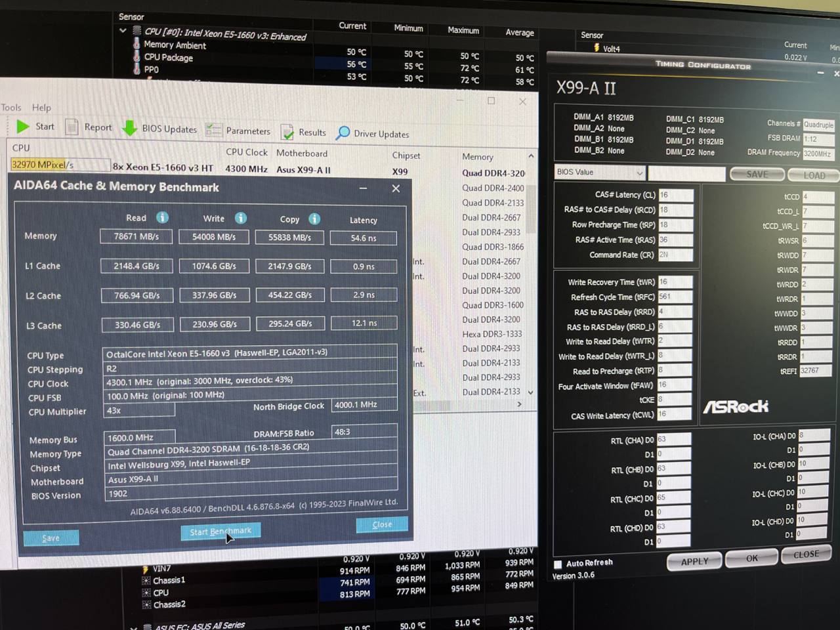
Task: Click the text field next to BIOS Value dropdown
Action: coord(686,173)
